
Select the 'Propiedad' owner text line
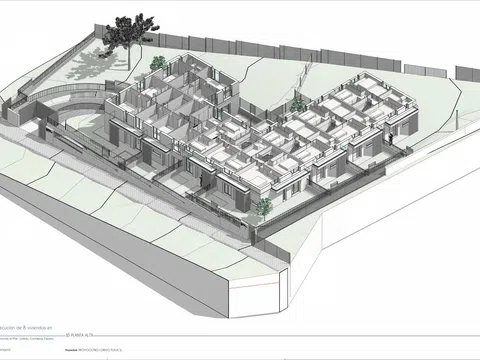[x=94, y=350]
